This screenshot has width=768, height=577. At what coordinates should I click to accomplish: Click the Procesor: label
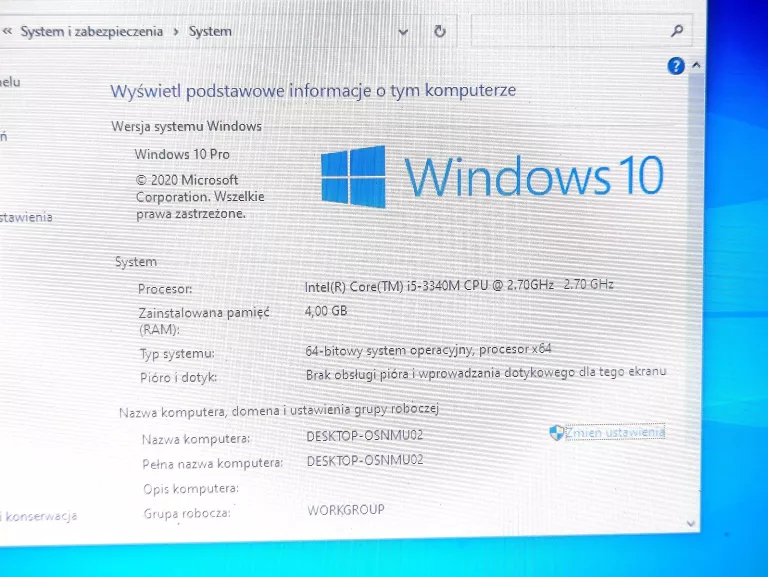point(165,289)
